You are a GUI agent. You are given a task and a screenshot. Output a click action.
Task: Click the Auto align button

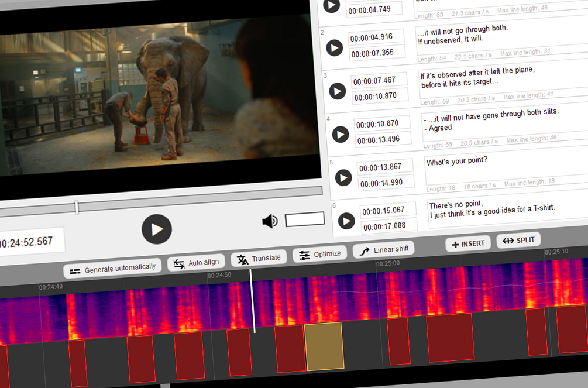point(196,263)
